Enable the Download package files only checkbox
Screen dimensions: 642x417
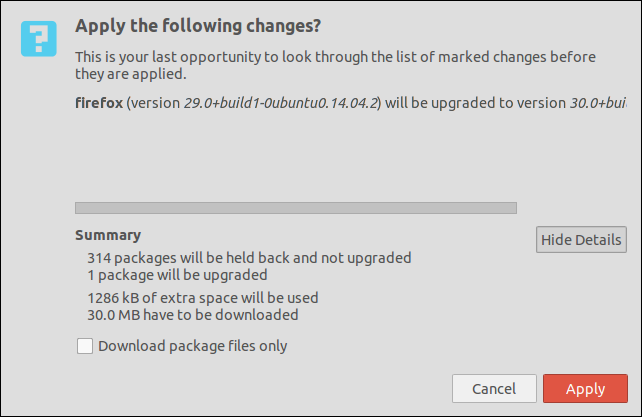(85, 346)
